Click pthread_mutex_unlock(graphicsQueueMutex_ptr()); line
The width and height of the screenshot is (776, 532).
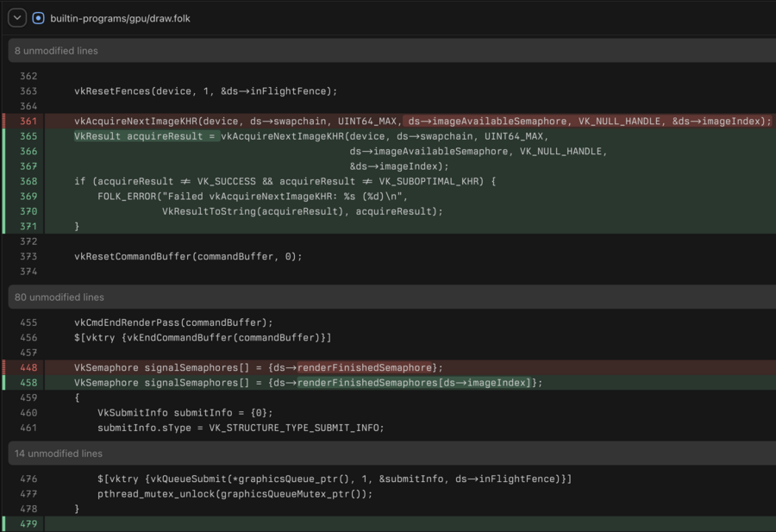coord(235,494)
